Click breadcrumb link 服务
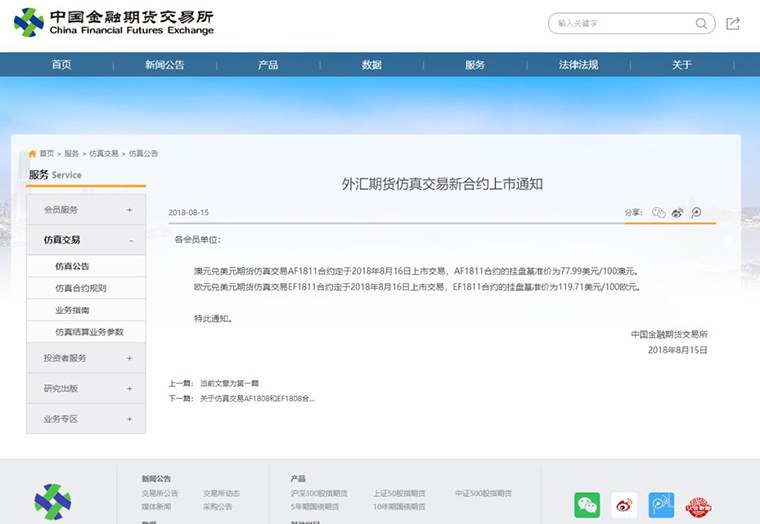 [x=71, y=154]
